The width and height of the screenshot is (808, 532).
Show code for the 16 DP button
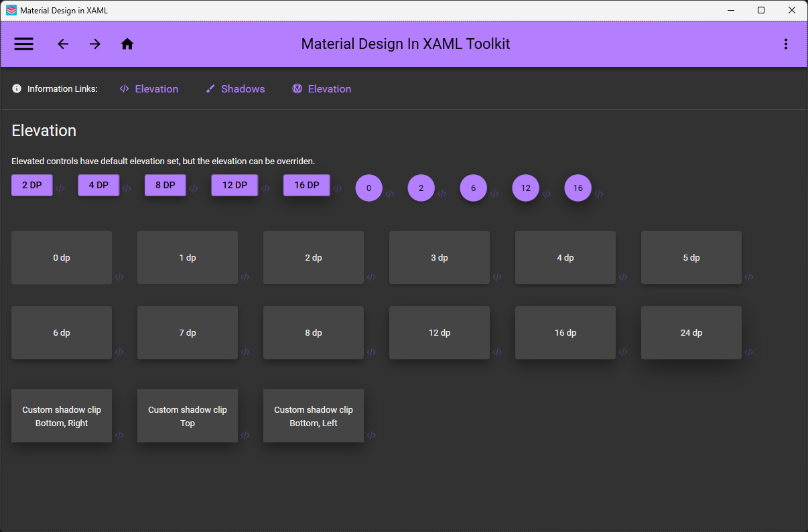(x=337, y=189)
